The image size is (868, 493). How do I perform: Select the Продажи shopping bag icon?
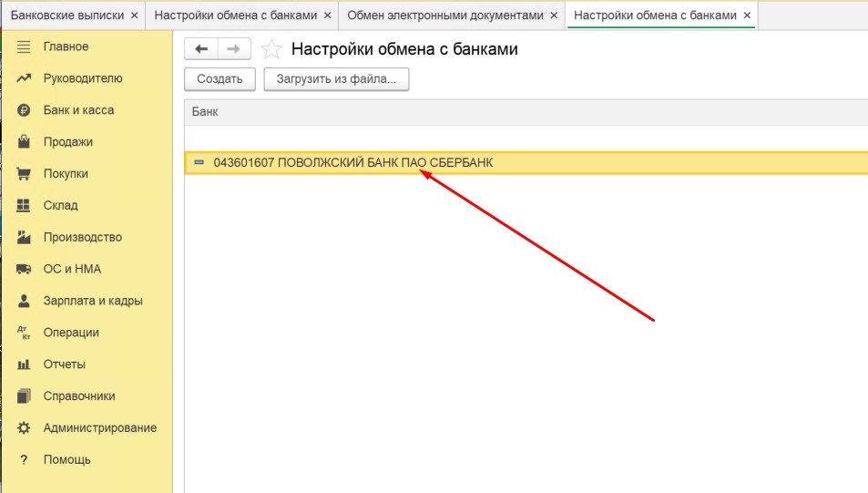[x=24, y=142]
